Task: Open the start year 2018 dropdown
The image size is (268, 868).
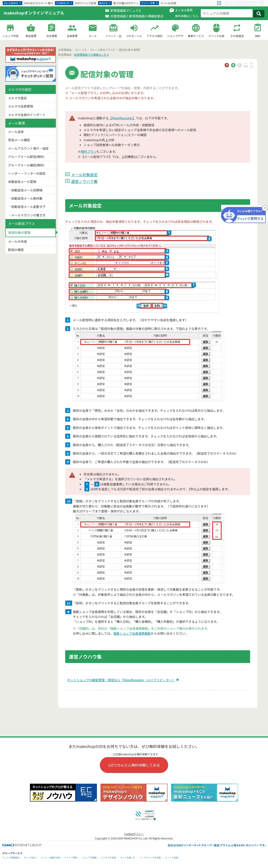Action: 102,285
